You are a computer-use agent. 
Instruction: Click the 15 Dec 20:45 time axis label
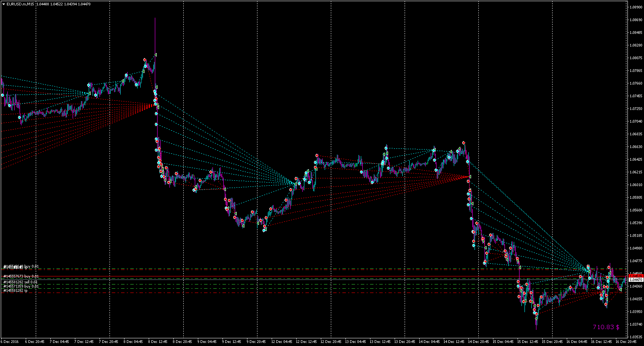(x=552, y=341)
